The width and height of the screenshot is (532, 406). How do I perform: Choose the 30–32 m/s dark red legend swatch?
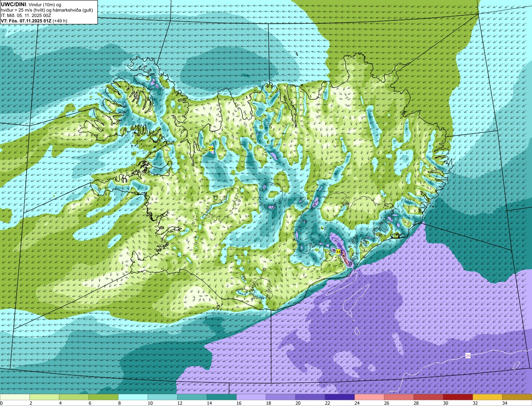(x=458, y=397)
